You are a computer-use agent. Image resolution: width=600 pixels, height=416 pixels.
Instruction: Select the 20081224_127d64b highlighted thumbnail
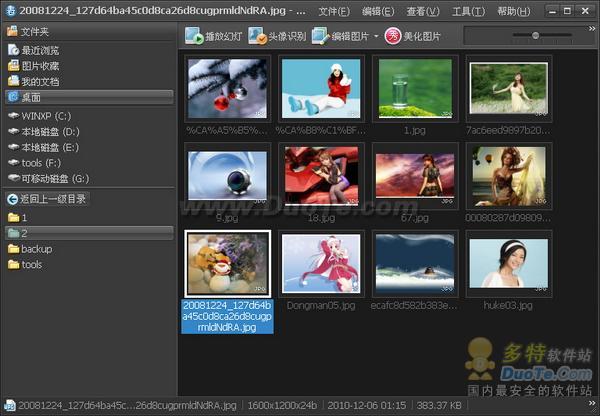pyautogui.click(x=227, y=264)
